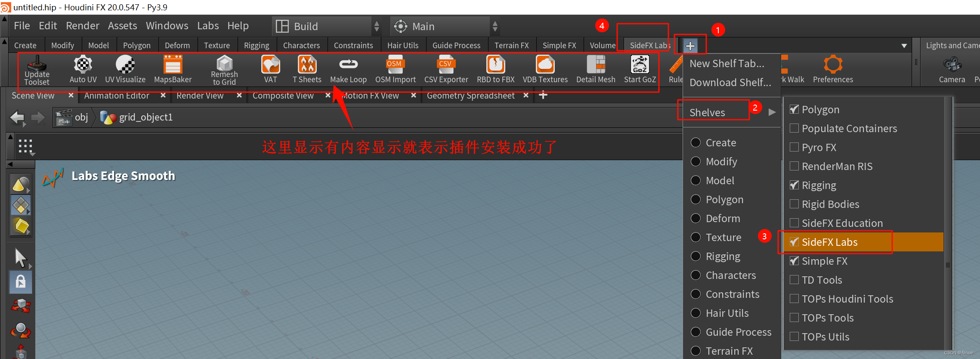This screenshot has width=980, height=359.
Task: Enable the Populate Containers shelf checkbox
Action: tap(794, 128)
